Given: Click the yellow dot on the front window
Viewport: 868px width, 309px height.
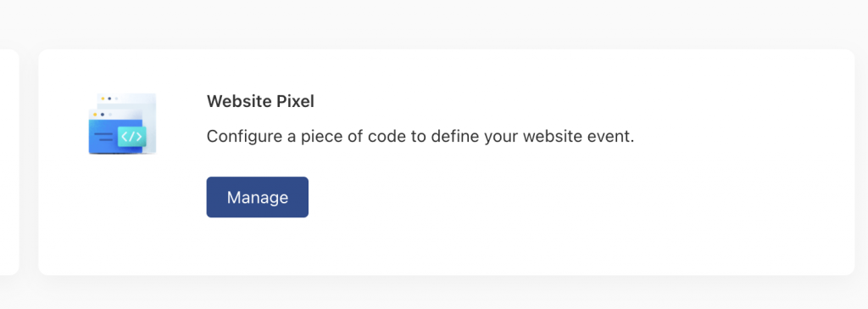Looking at the screenshot, I should pos(95,115).
